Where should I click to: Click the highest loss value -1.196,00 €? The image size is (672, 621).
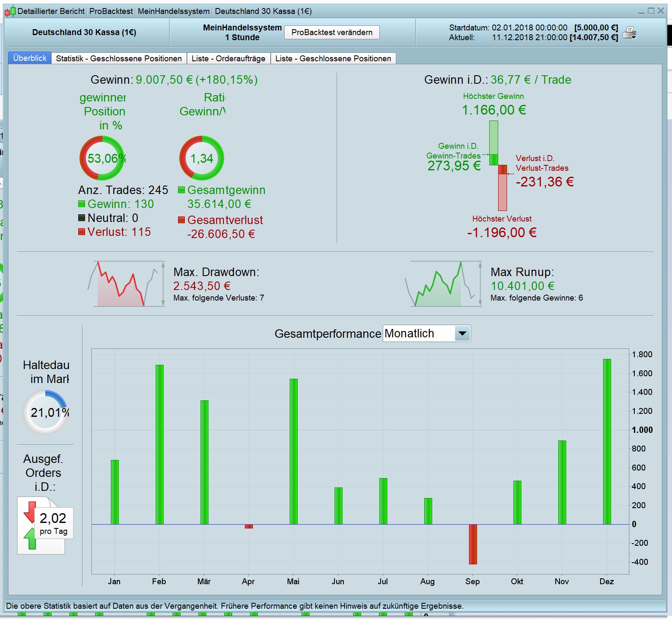pos(502,233)
